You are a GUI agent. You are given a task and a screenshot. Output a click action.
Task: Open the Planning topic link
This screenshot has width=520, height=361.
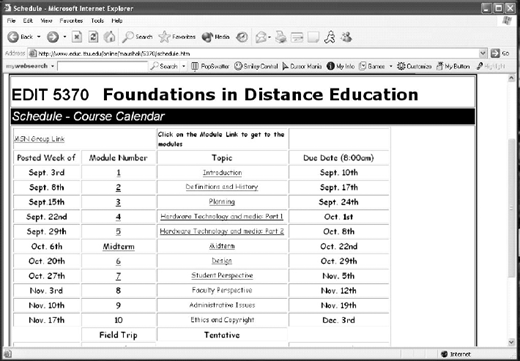click(222, 201)
